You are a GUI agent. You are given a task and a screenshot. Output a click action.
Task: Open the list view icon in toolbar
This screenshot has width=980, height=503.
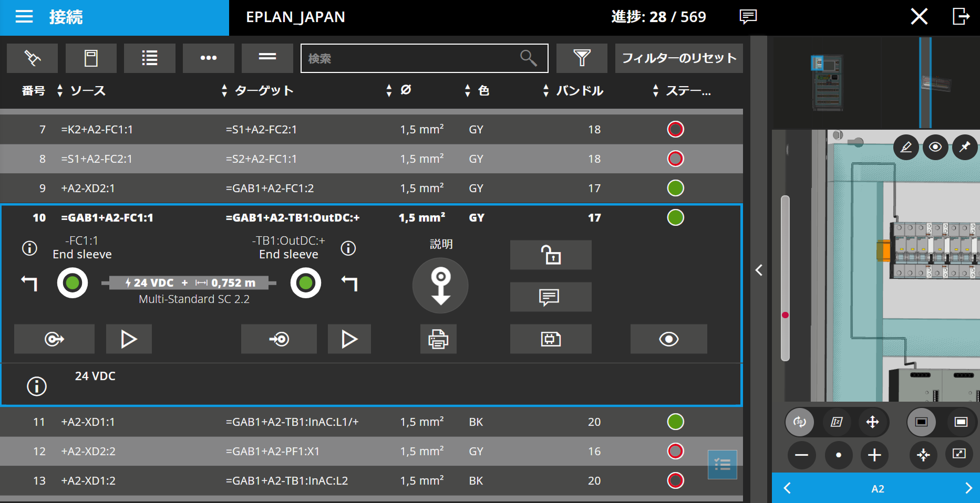coord(149,58)
